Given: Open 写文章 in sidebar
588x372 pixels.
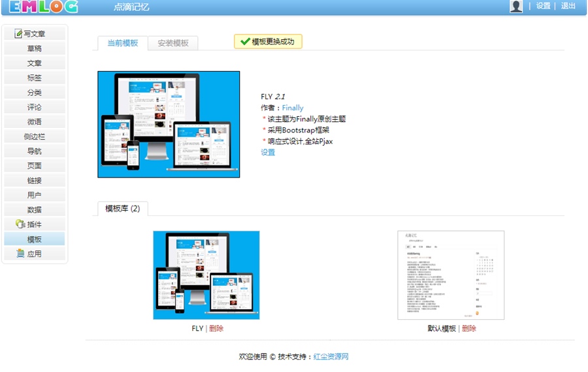Looking at the screenshot, I should coord(35,34).
